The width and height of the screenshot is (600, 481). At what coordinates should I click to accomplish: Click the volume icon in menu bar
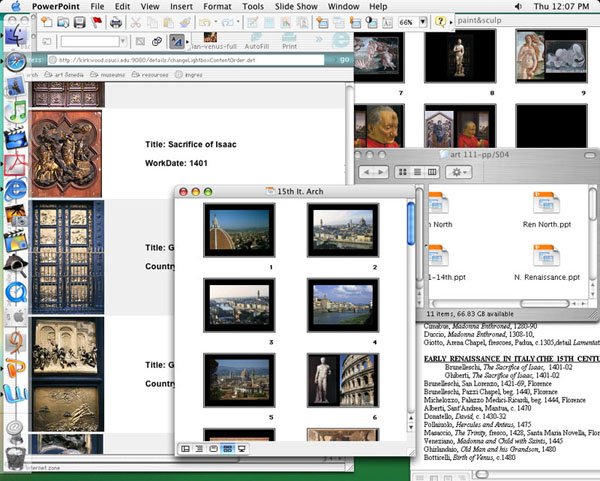tap(518, 7)
